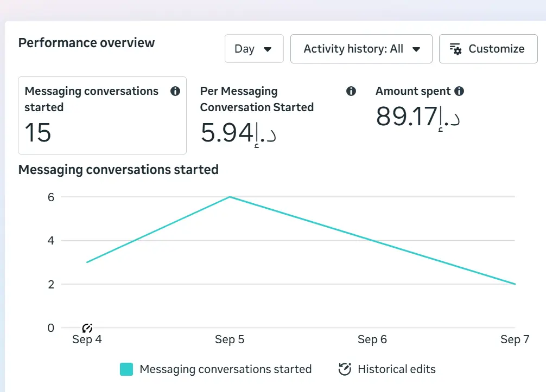This screenshot has width=546, height=392.
Task: Toggle Messaging conversations started legend label
Action: [x=226, y=369]
